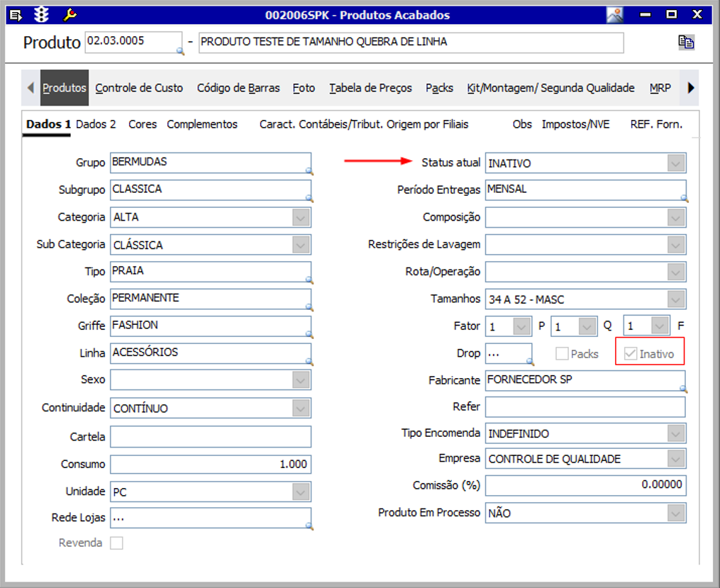Screen dimensions: 720x588
Task: Open the Produto Em Processo dropdown
Action: pos(676,513)
